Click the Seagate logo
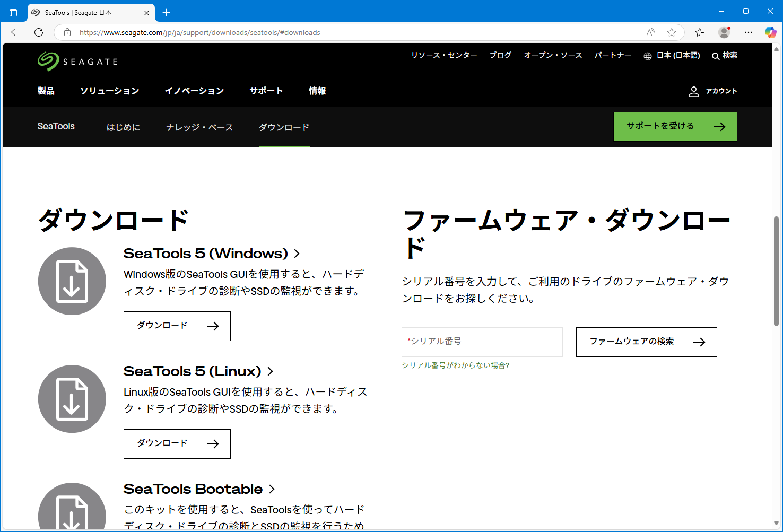This screenshot has width=783, height=532. pos(77,62)
